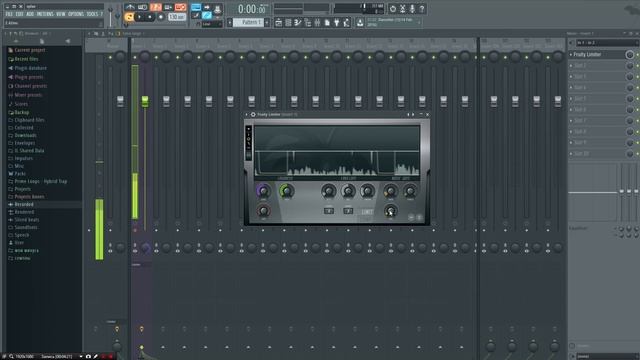Expand the Channel presets folder
The height and width of the screenshot is (360, 640).
(31, 86)
